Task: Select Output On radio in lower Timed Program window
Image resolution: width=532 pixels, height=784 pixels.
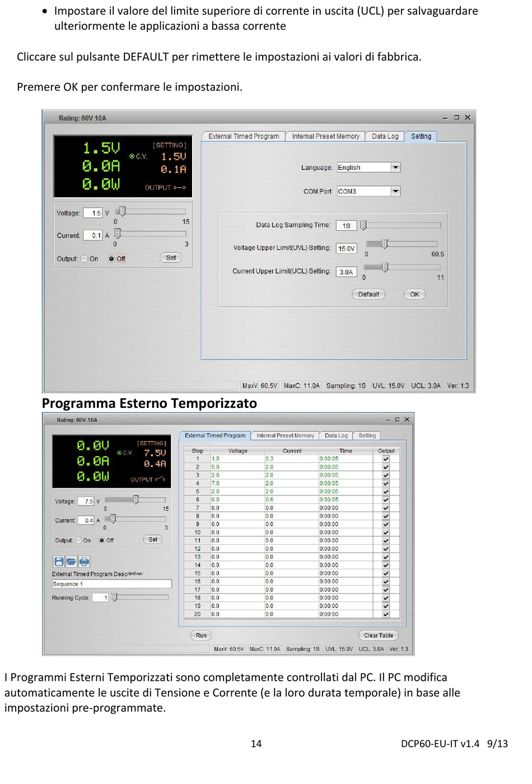Action: (79, 540)
